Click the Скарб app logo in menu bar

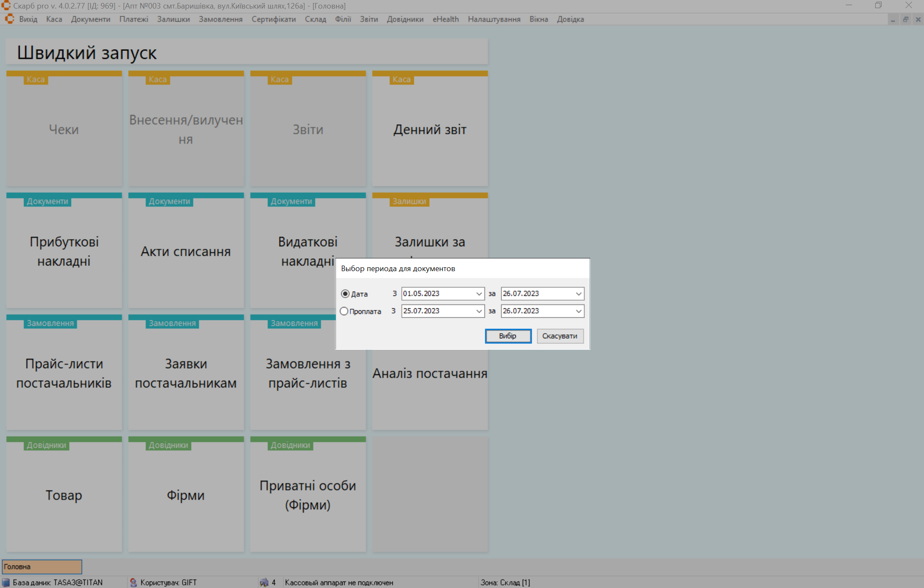pos(9,19)
